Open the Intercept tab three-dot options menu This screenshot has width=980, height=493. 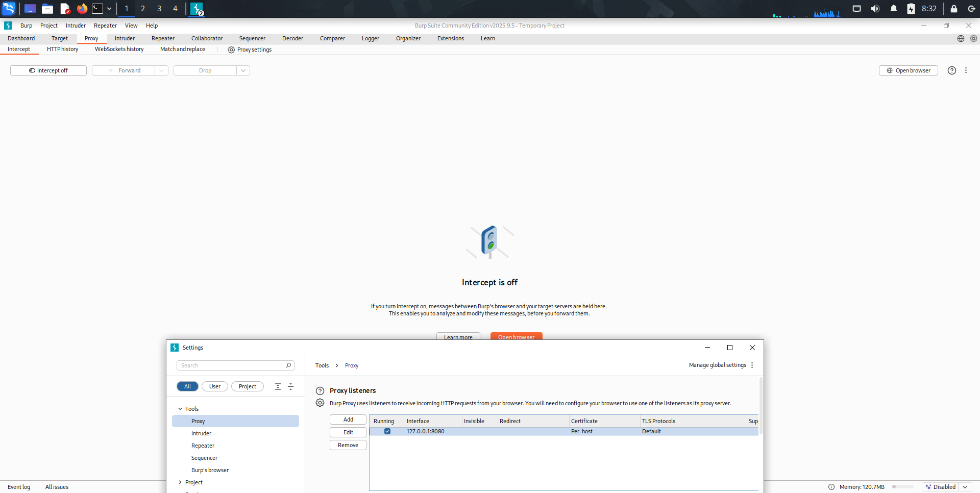click(x=966, y=70)
